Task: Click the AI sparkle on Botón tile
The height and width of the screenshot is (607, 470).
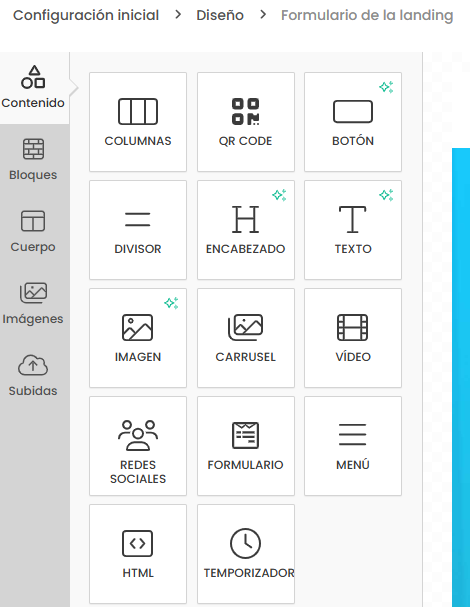Action: (x=386, y=87)
